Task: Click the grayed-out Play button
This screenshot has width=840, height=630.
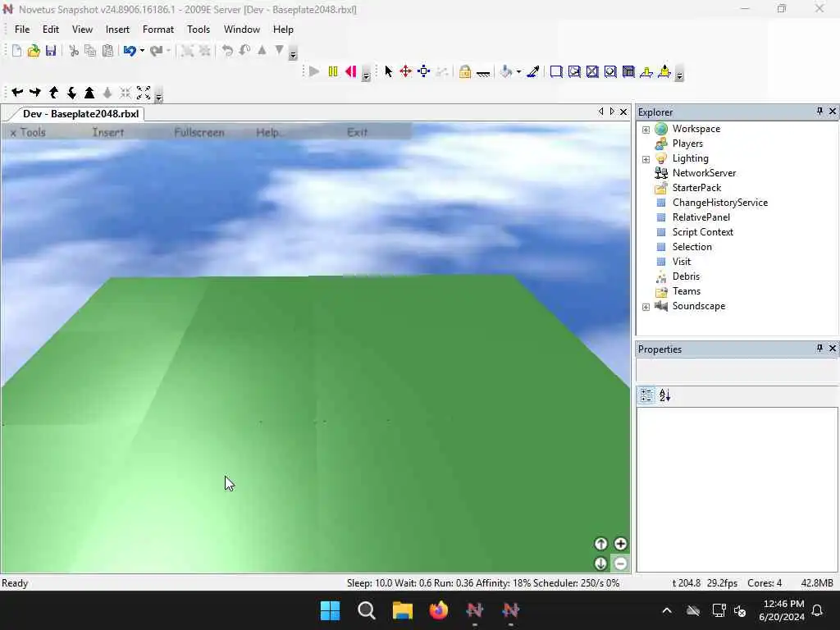Action: (314, 72)
